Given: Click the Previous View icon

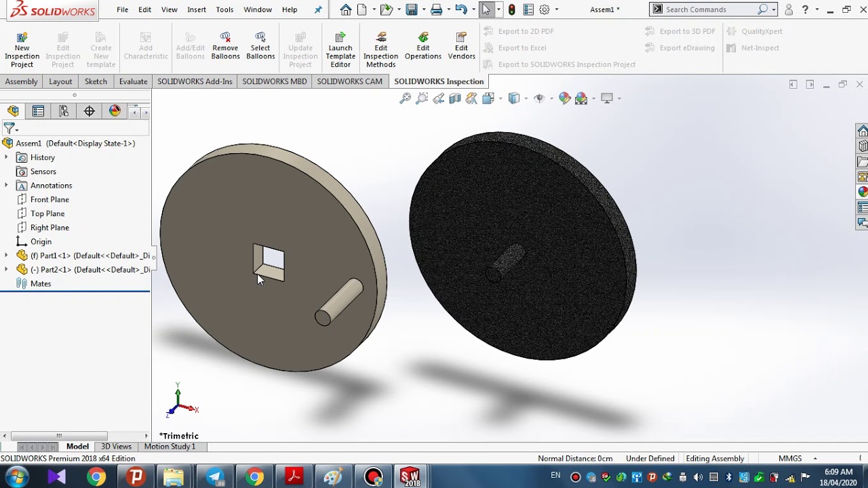Looking at the screenshot, I should 438,98.
